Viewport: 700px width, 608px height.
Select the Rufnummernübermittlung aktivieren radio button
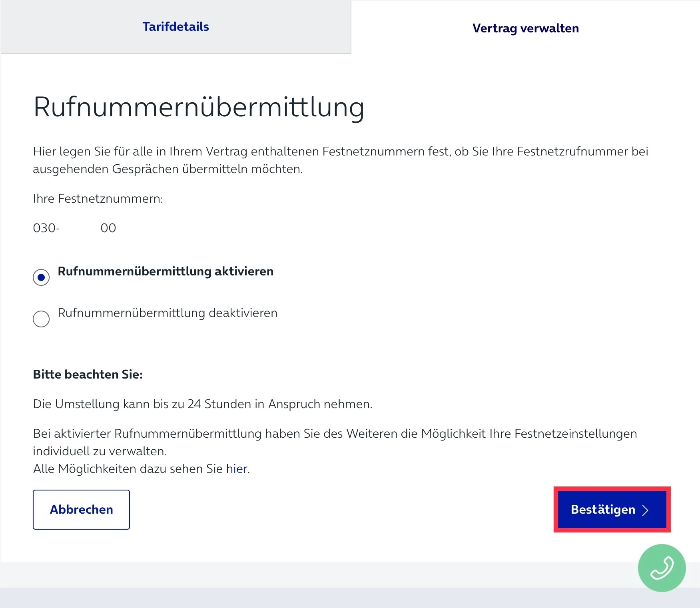coord(41,277)
